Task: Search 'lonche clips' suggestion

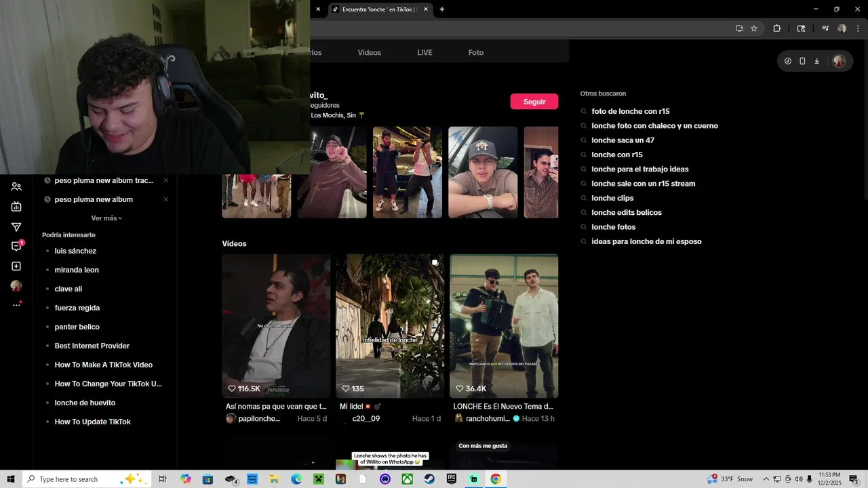Action: (612, 198)
